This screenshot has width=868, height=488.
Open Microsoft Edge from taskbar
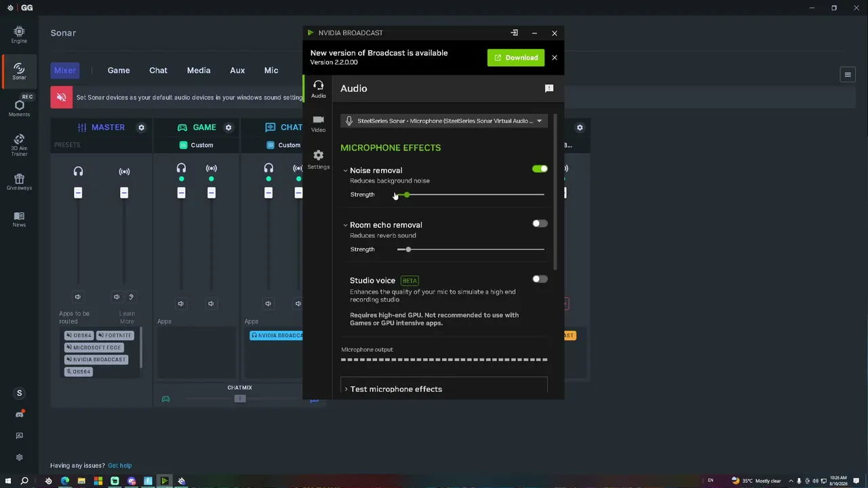click(x=65, y=481)
